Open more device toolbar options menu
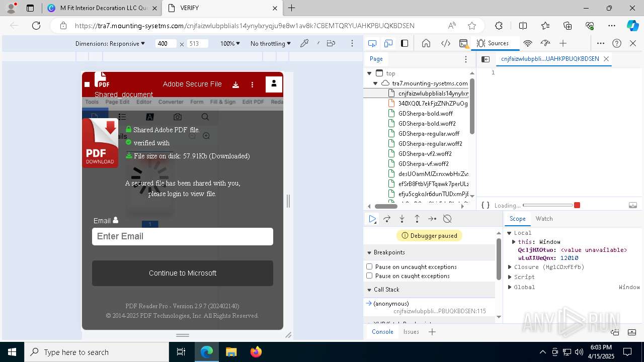 point(352,44)
